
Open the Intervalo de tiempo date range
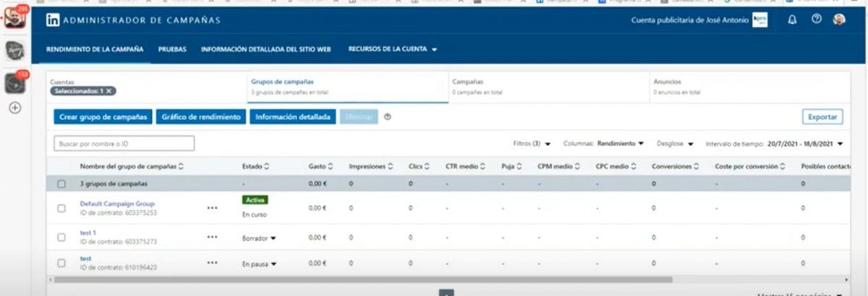point(774,143)
